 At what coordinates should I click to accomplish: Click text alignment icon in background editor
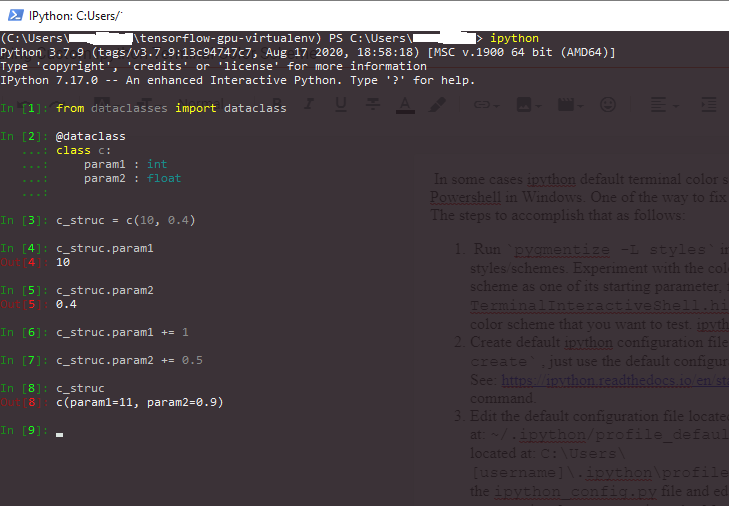(x=658, y=105)
